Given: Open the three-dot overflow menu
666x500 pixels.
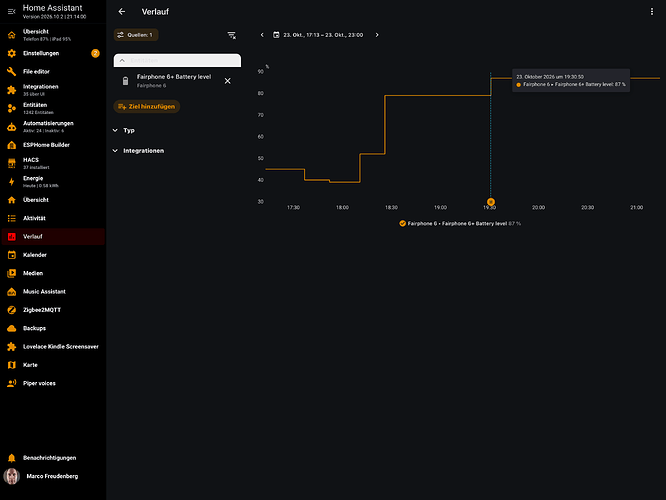Looking at the screenshot, I should (x=652, y=11).
